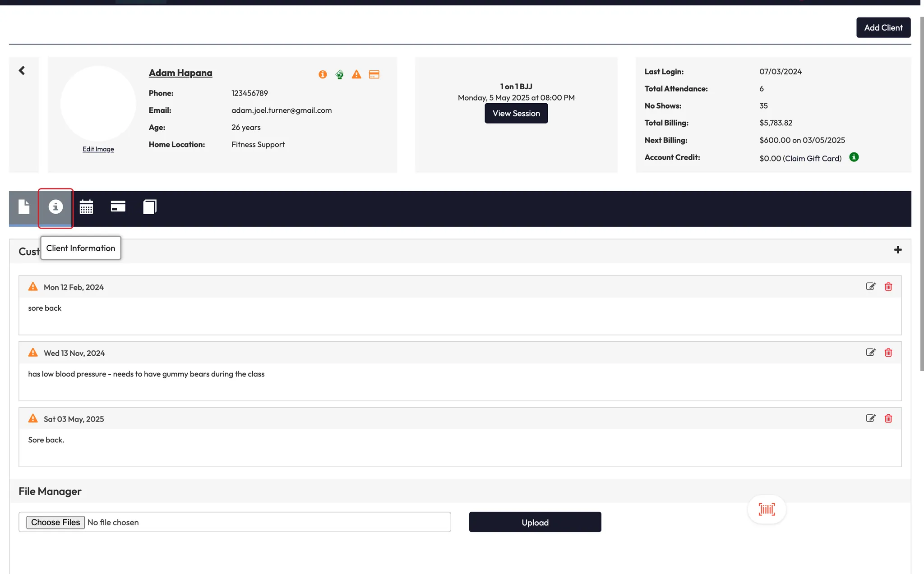924x574 pixels.
Task: Edit the Mon 12 Feb, 2024 note
Action: coord(871,287)
